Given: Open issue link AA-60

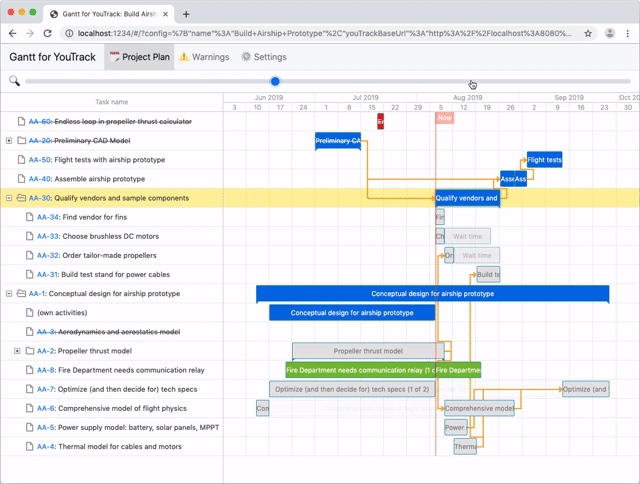Looking at the screenshot, I should pos(40,122).
